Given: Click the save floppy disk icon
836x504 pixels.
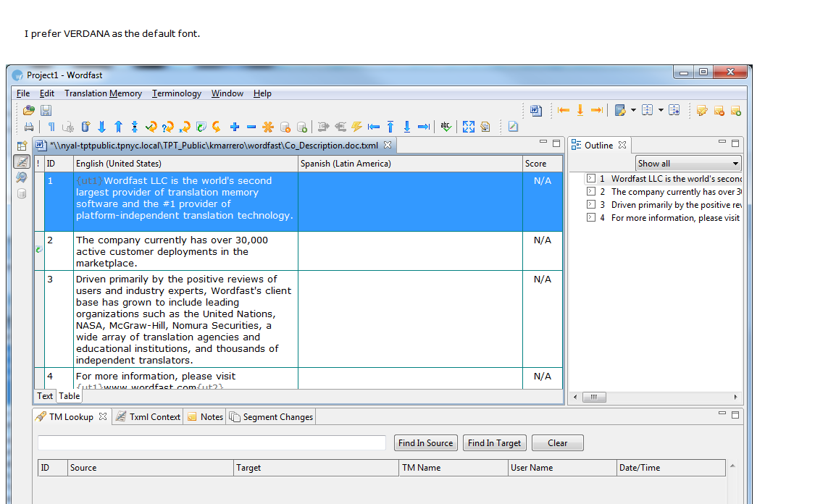Looking at the screenshot, I should click(46, 111).
